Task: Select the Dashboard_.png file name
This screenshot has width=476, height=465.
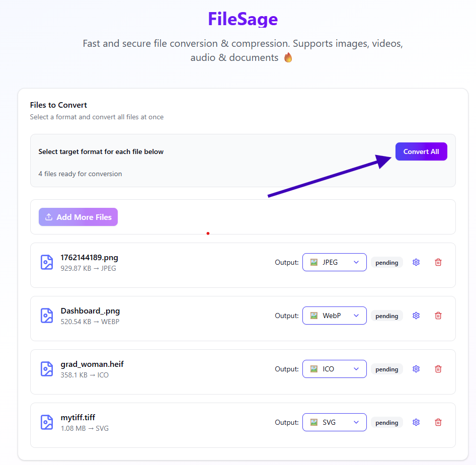Action: pos(90,311)
